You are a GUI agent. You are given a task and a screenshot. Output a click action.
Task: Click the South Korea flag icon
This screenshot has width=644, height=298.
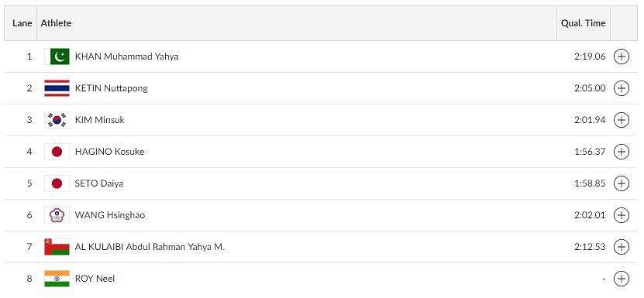click(57, 120)
